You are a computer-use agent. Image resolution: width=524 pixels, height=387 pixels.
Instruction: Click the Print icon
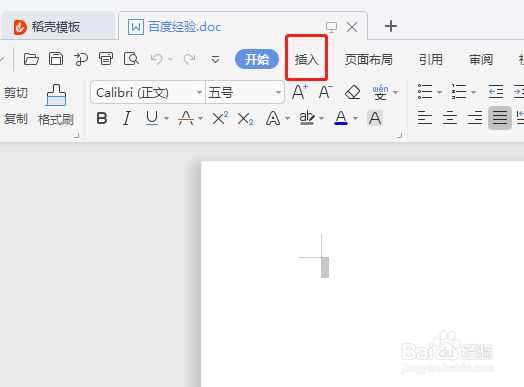click(106, 59)
